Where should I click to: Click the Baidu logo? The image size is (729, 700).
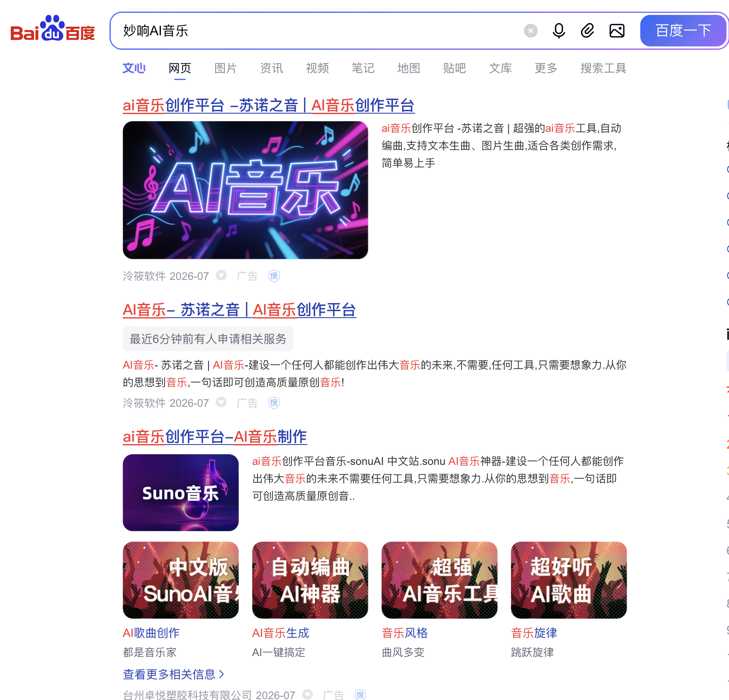[x=53, y=29]
